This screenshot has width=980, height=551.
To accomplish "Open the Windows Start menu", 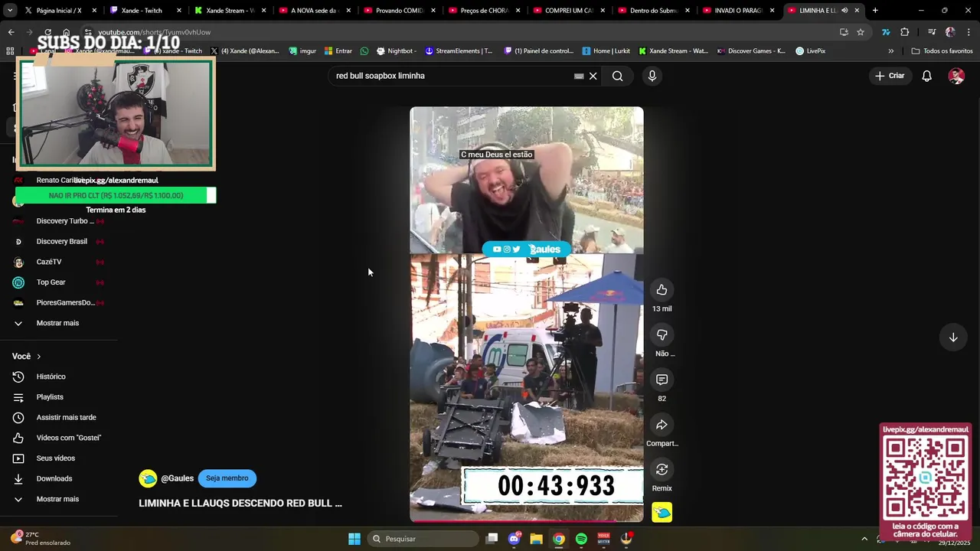I will 354,539.
